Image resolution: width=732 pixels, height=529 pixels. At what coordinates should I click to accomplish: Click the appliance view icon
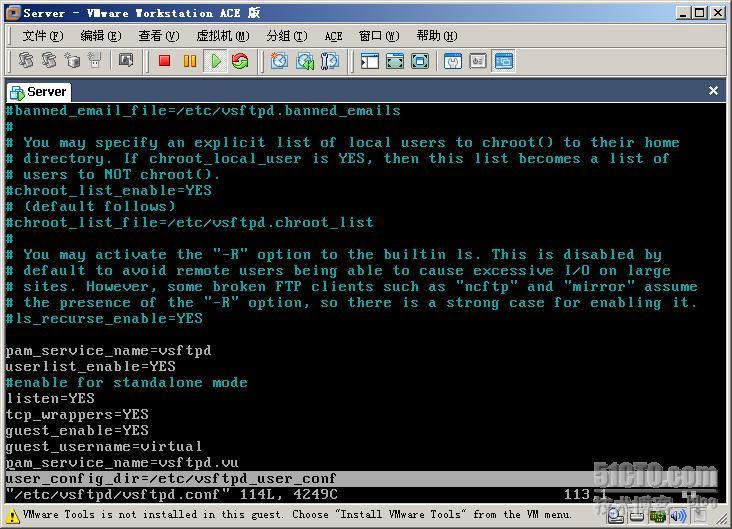pos(478,61)
